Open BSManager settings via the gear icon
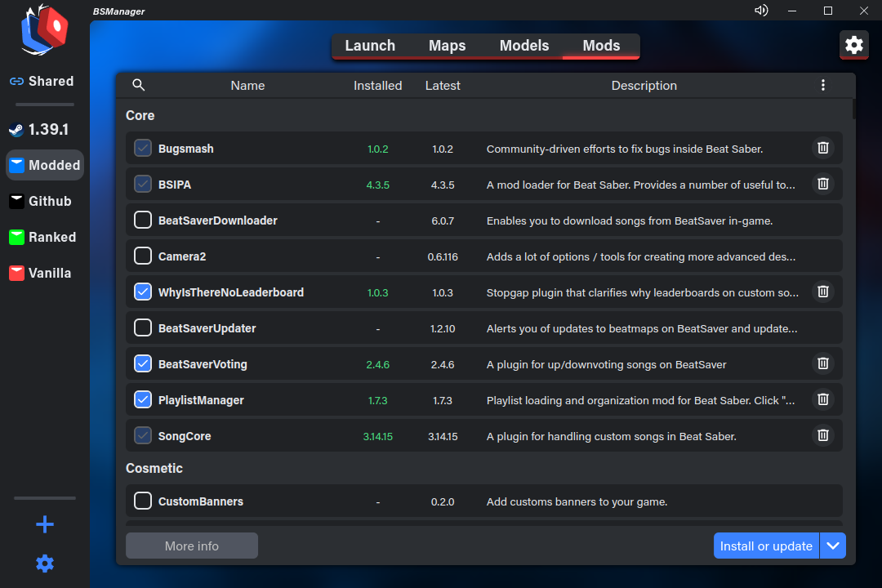Image resolution: width=882 pixels, height=588 pixels. coord(853,45)
